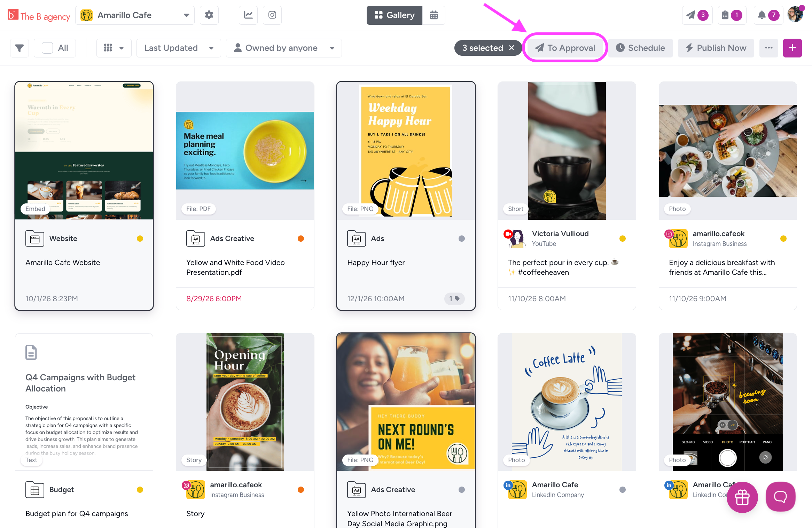Open the three-dot more actions menu

tap(768, 48)
